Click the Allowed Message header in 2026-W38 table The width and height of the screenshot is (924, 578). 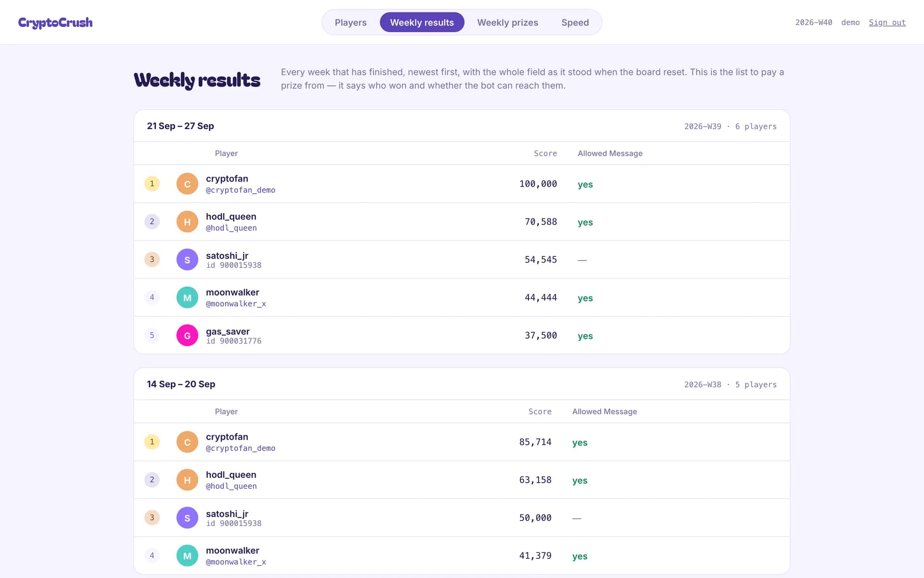604,411
